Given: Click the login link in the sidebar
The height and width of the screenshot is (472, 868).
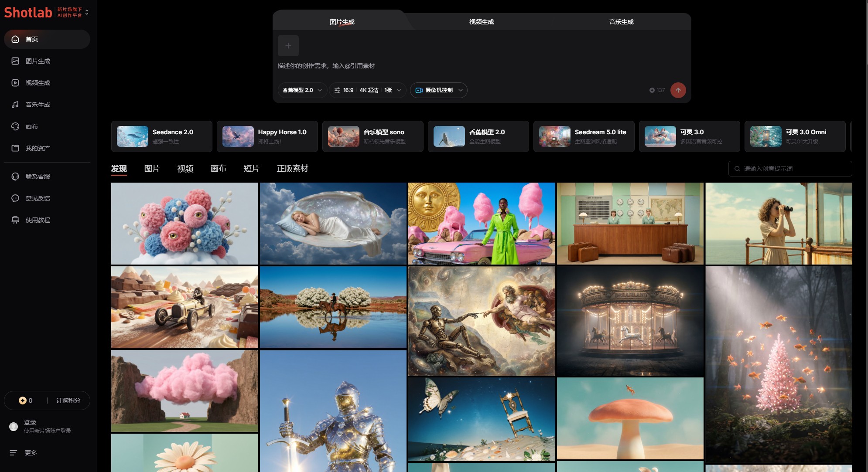Looking at the screenshot, I should tap(30, 422).
